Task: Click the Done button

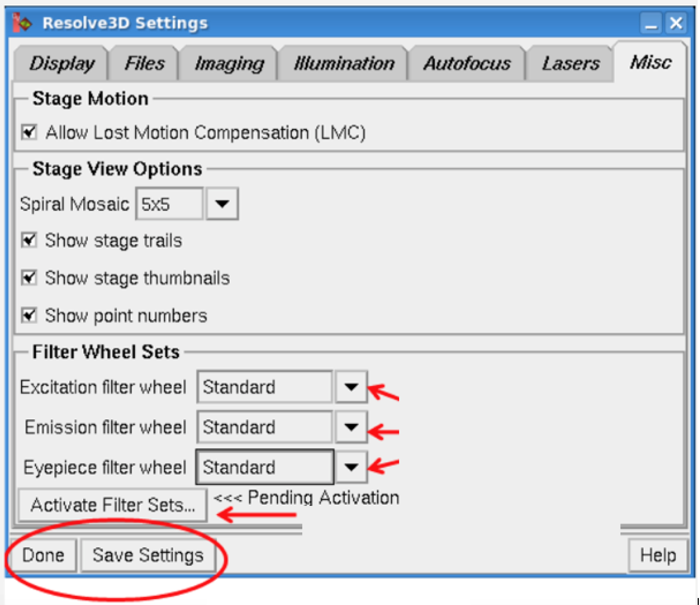Action: point(43,555)
